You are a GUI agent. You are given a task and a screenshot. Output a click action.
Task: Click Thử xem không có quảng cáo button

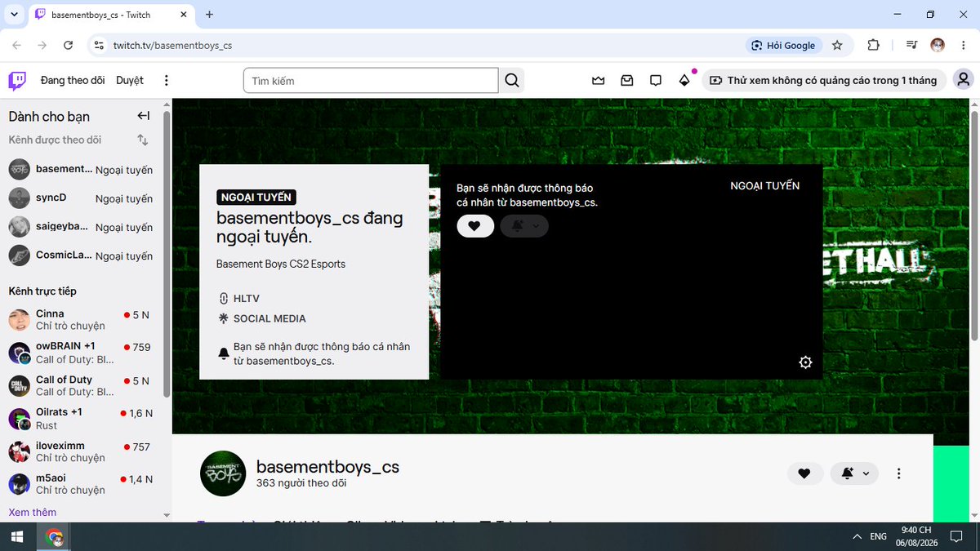click(x=824, y=80)
